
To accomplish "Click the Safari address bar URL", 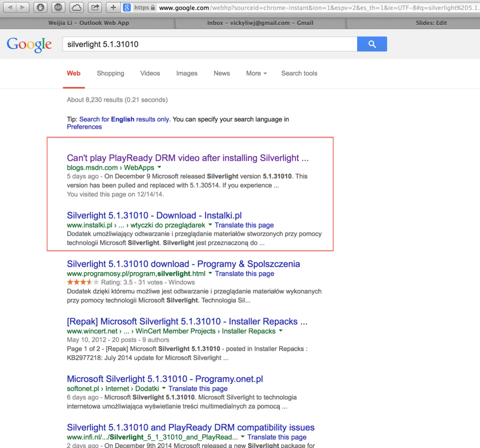I will click(x=318, y=7).
